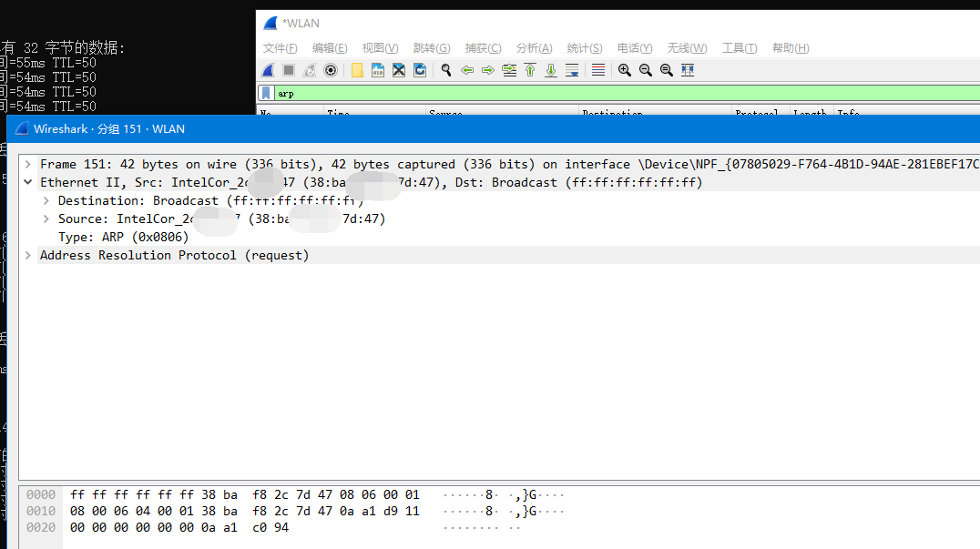Restart the current capture in WLAN window

310,70
